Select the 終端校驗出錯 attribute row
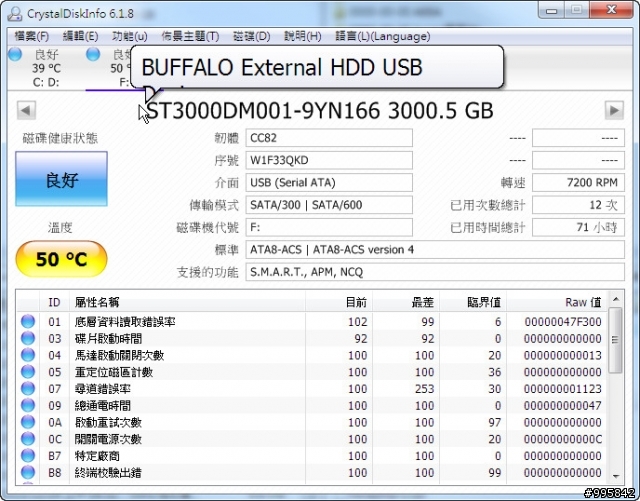The width and height of the screenshot is (640, 501). pyautogui.click(x=312, y=472)
